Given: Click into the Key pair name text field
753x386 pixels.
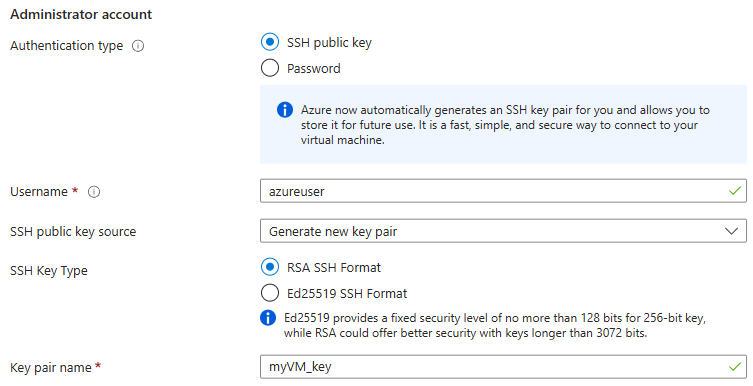Looking at the screenshot, I should [503, 367].
